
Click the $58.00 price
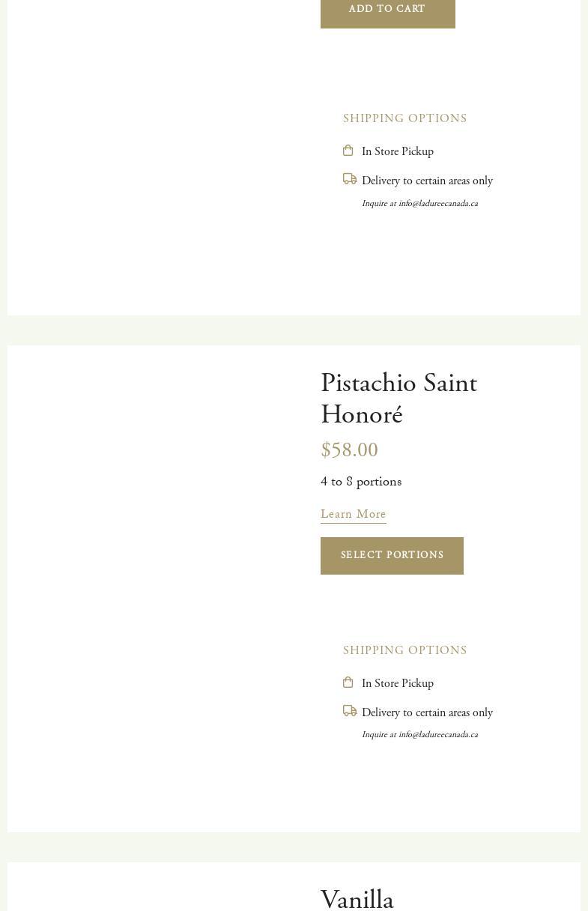tap(349, 450)
